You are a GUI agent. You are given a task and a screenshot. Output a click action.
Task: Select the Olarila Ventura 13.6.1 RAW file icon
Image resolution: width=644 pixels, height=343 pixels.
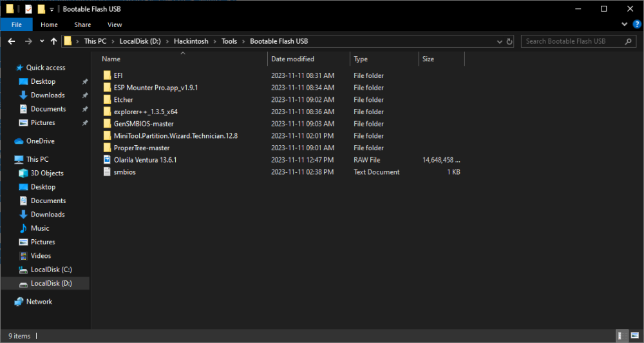(107, 160)
